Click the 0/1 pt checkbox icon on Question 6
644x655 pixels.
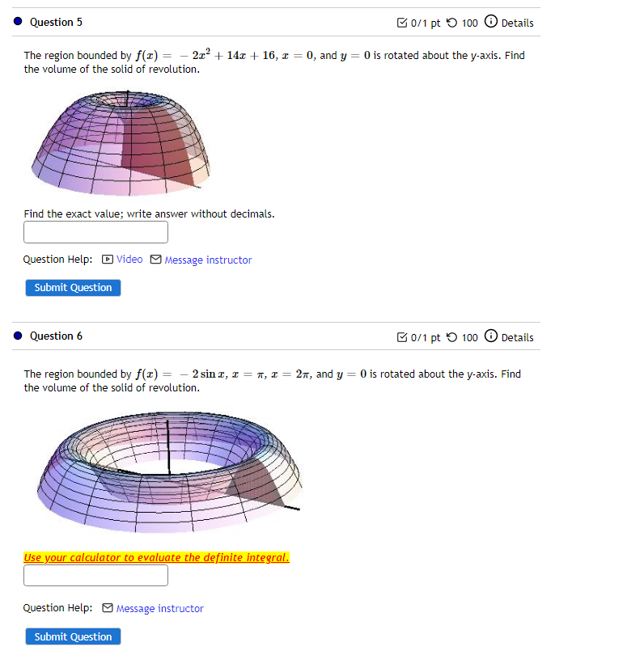click(401, 336)
